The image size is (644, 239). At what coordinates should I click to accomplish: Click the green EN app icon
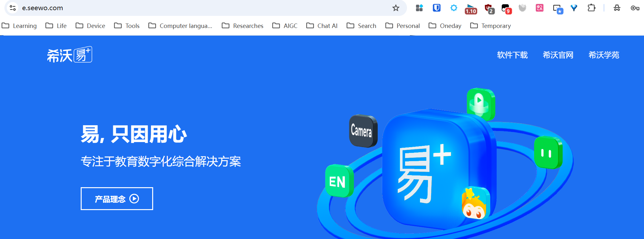[339, 181]
